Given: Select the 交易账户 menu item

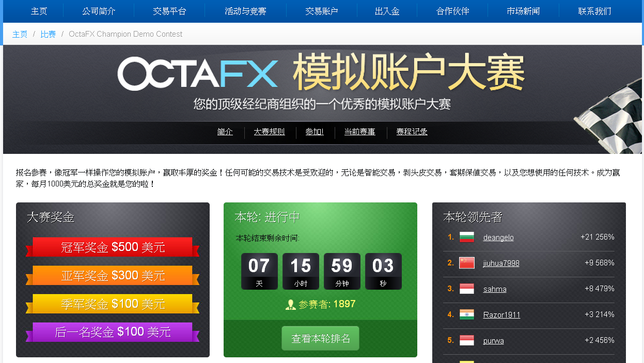Looking at the screenshot, I should (x=321, y=11).
